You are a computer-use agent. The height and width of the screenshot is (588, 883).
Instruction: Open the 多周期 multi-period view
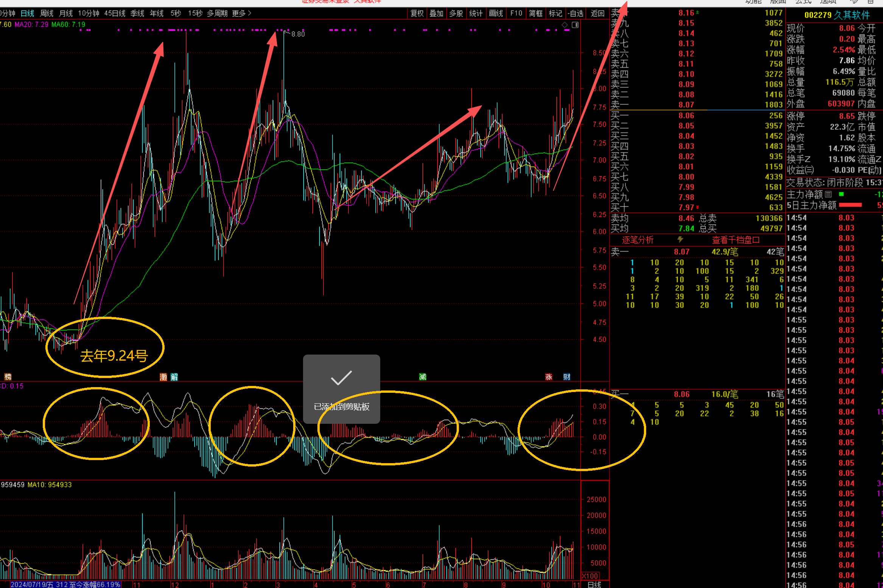(217, 14)
